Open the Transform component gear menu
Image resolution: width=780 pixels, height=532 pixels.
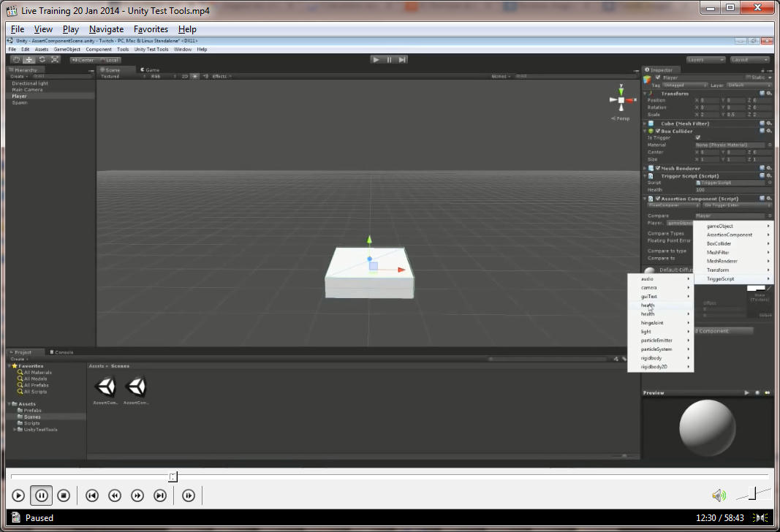tap(769, 94)
